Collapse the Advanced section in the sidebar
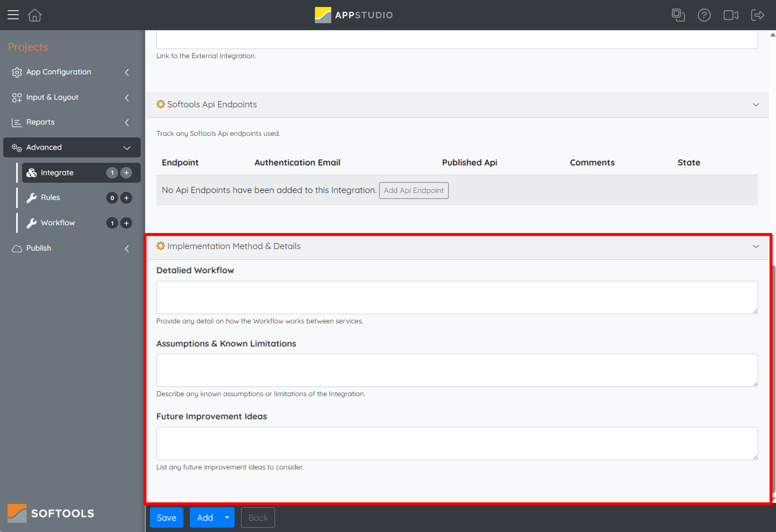 click(x=126, y=147)
